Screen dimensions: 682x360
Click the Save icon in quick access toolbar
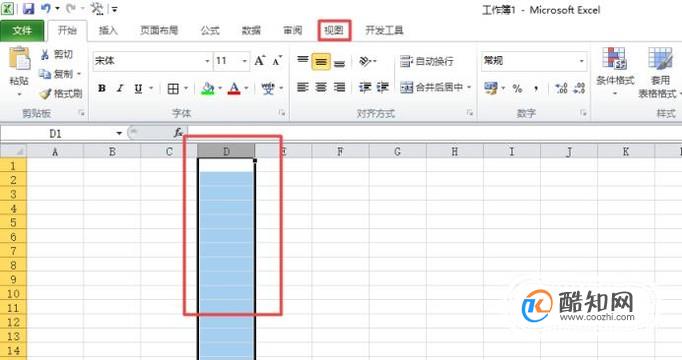[28, 9]
